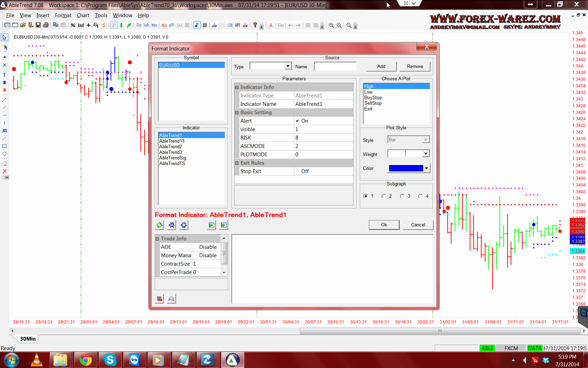Viewport: 588px width, 368px height.
Task: Click the Dy daily timeframe icon
Action: [139, 25]
